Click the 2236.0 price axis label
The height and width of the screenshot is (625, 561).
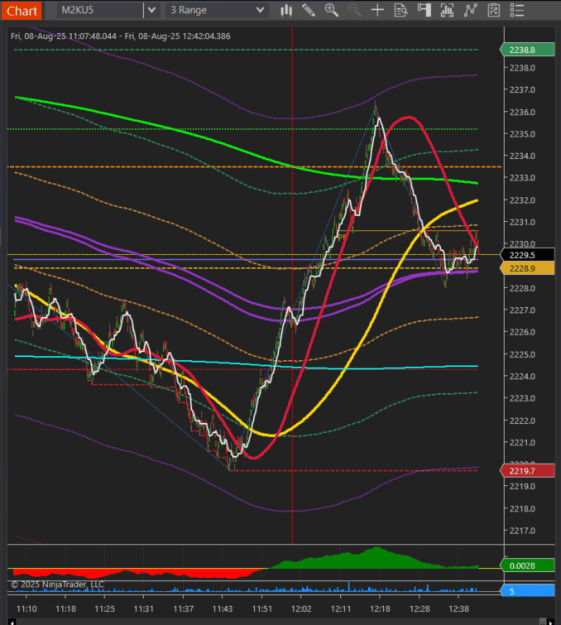pyautogui.click(x=522, y=112)
